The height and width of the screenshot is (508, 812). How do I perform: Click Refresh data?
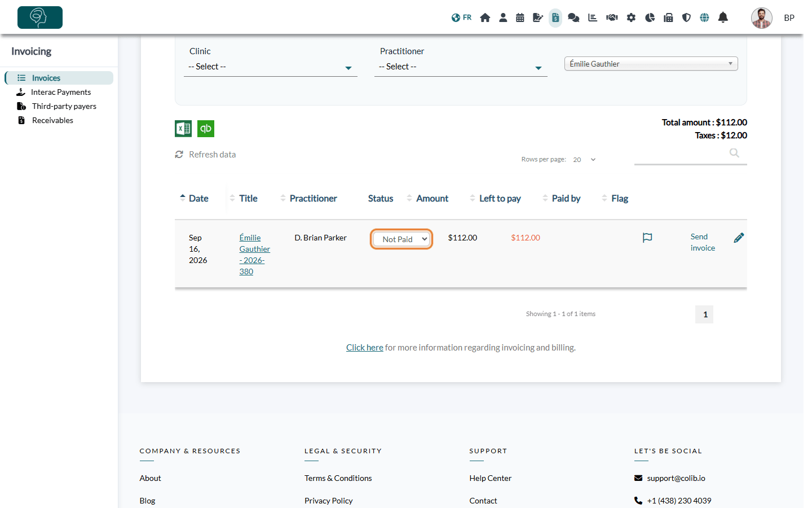(205, 155)
